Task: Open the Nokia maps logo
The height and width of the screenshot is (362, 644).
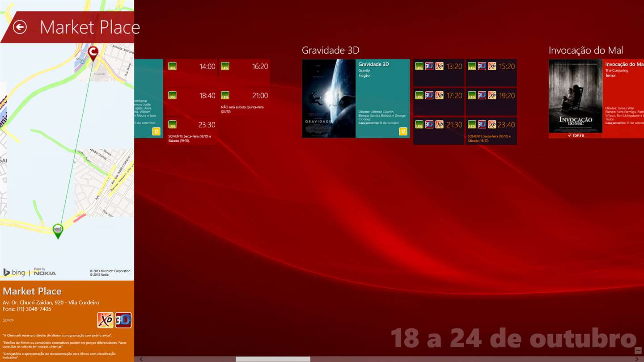Action: coord(45,272)
